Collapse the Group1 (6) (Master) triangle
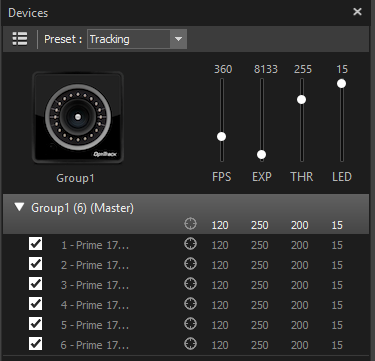 (20, 207)
